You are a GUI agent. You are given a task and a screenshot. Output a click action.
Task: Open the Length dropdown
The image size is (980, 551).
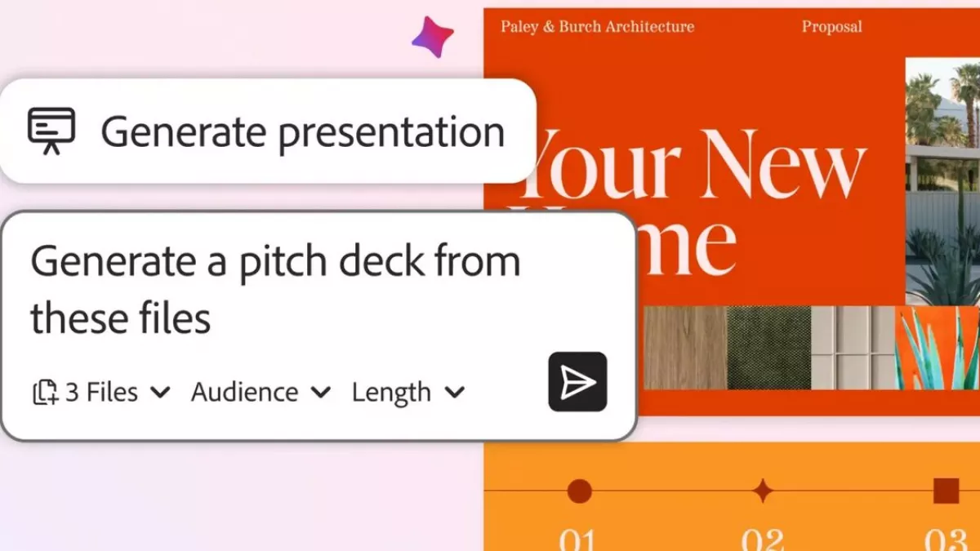tap(408, 393)
